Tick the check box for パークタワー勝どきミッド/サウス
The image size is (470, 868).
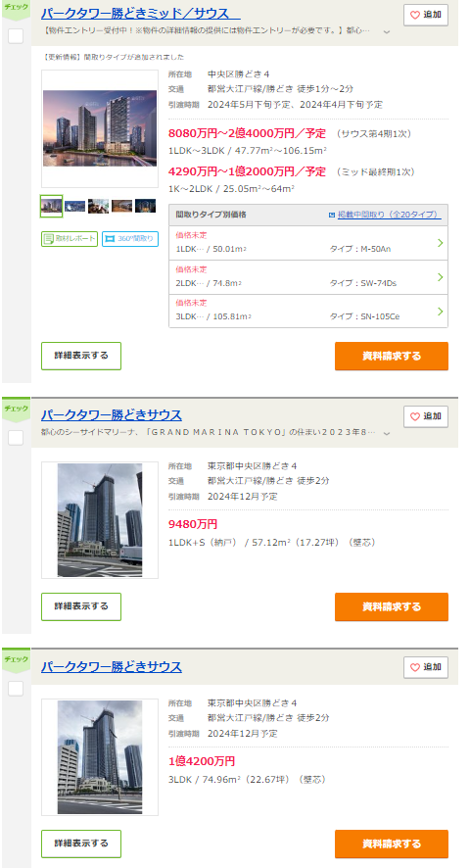click(16, 36)
